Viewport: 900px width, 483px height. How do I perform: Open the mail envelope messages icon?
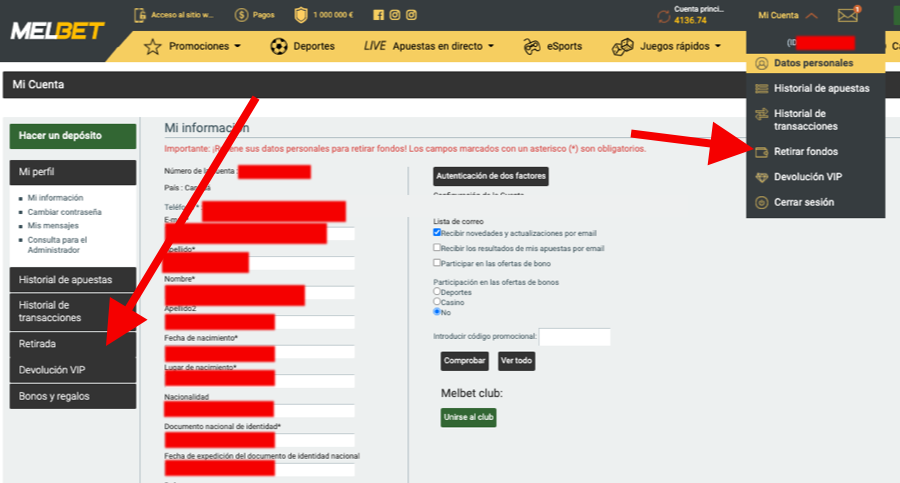coord(848,15)
